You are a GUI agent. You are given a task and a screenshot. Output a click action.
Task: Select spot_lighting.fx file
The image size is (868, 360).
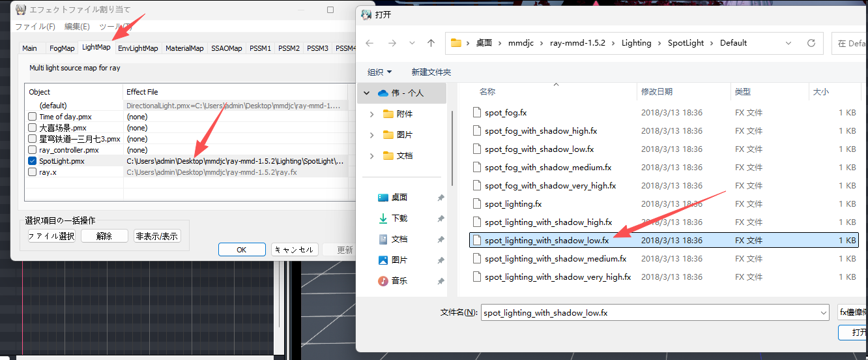pos(514,204)
